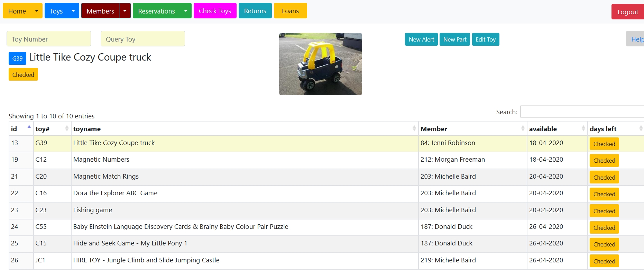Open the Loans page
The width and height of the screenshot is (644, 270).
290,11
